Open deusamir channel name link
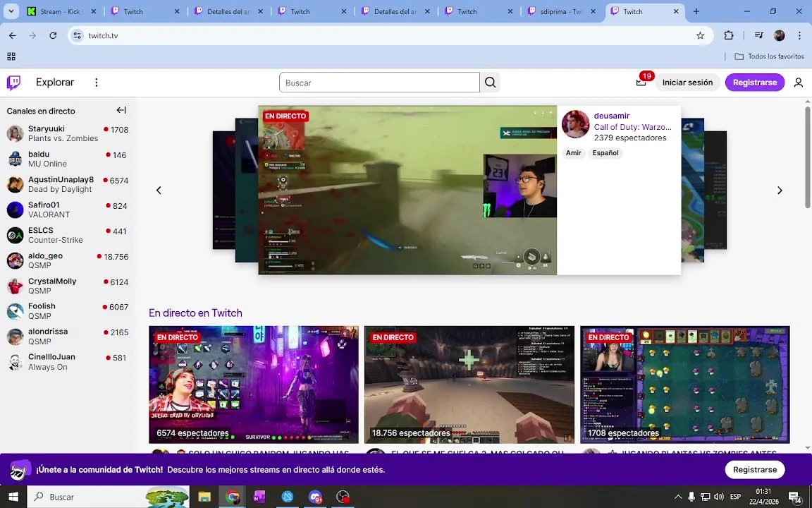812x508 pixels. click(x=612, y=116)
